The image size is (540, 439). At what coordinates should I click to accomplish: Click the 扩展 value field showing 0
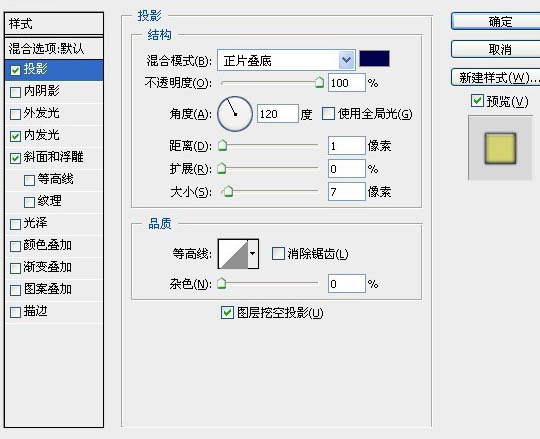[x=346, y=169]
